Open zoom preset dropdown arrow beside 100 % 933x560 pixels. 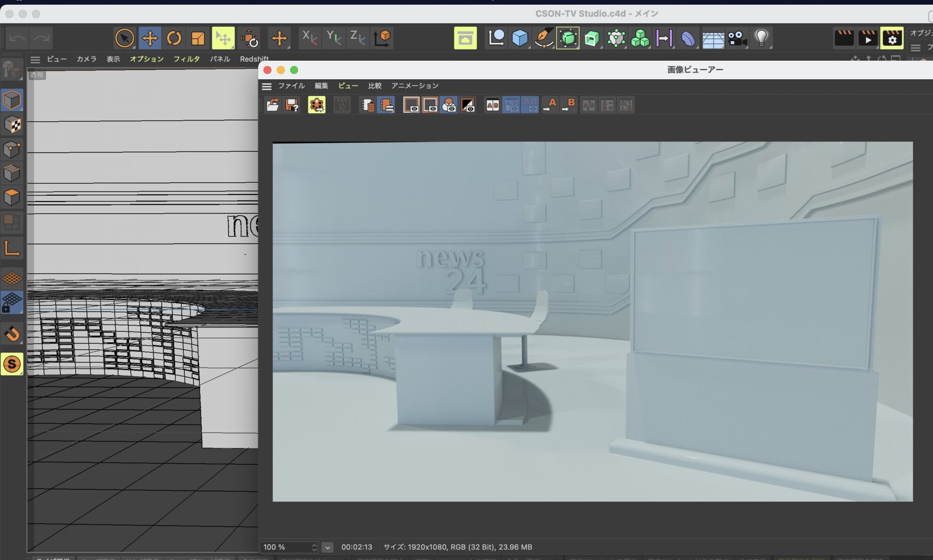(327, 547)
